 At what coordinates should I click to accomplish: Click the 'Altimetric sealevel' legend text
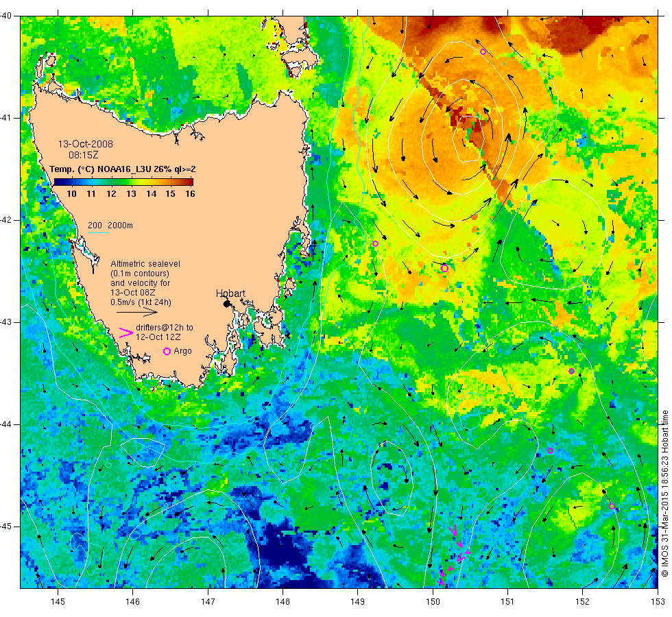[x=145, y=264]
